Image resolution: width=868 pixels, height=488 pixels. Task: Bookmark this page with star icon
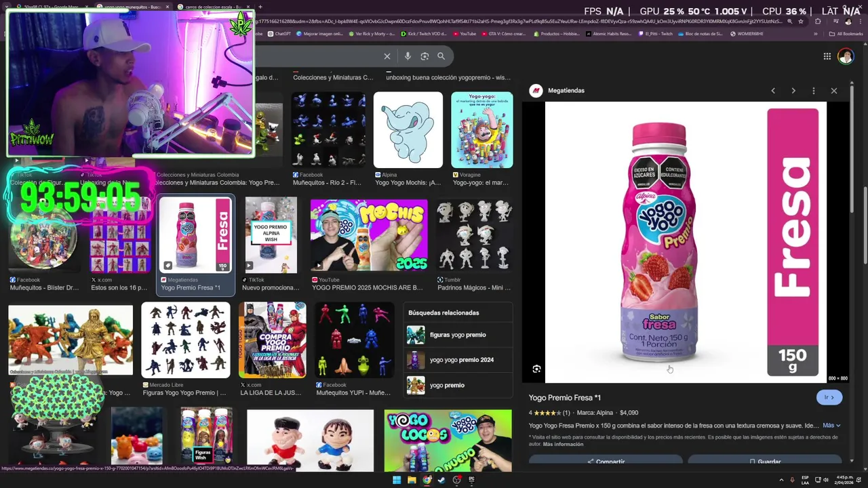[x=802, y=22]
